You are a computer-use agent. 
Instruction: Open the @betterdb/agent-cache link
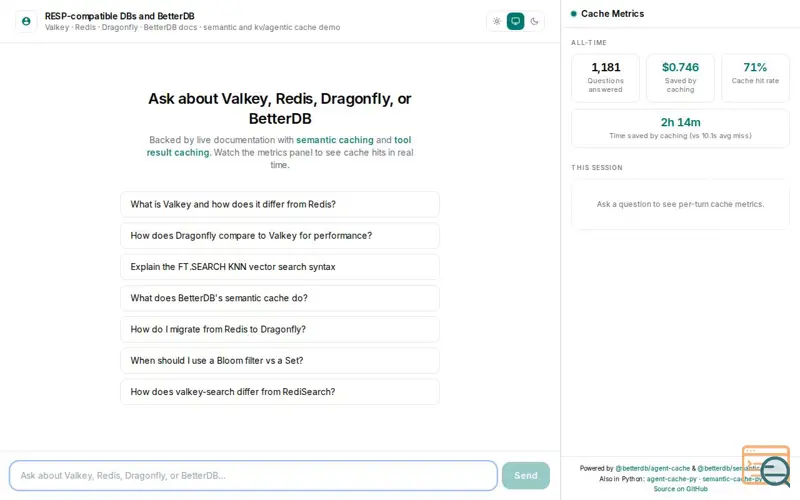click(x=653, y=468)
